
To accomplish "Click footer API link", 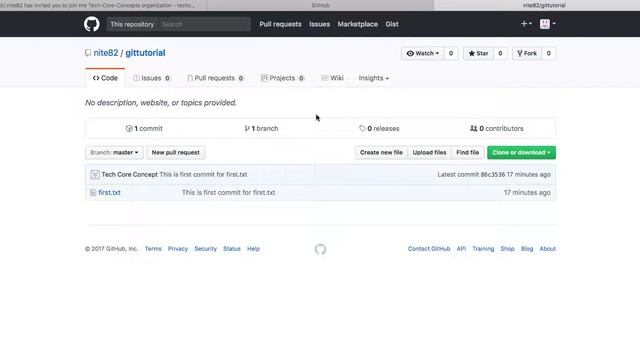I will coord(461,249).
